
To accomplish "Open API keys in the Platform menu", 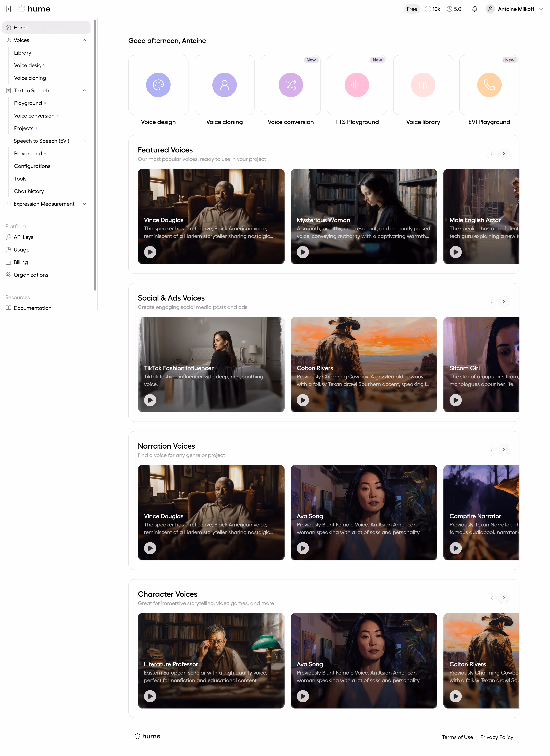I will point(23,237).
